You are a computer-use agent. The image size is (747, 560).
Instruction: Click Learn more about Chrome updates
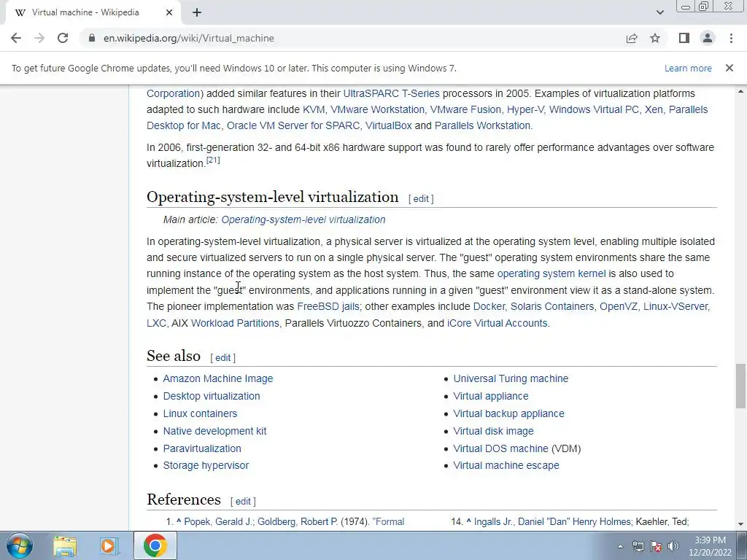click(688, 68)
